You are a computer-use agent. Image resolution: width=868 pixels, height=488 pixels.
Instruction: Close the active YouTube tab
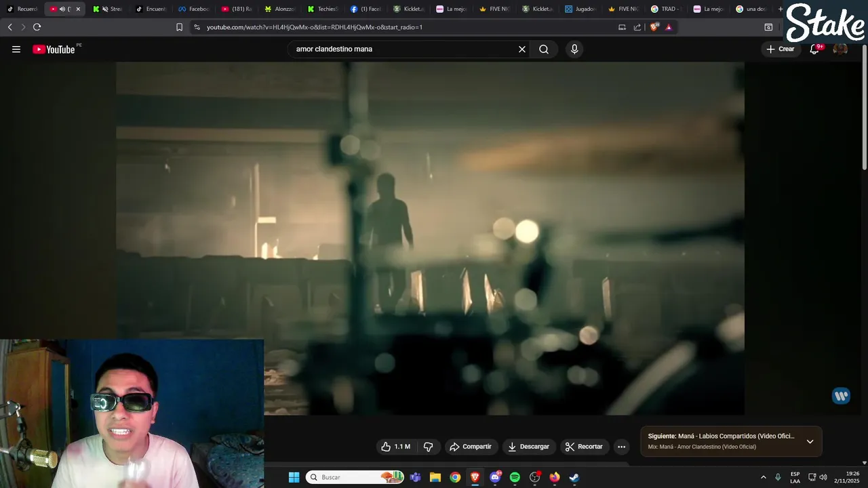(x=78, y=9)
